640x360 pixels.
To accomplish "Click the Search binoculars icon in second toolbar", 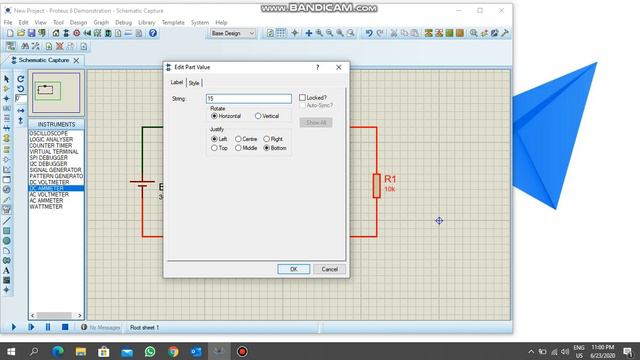I will (25, 46).
